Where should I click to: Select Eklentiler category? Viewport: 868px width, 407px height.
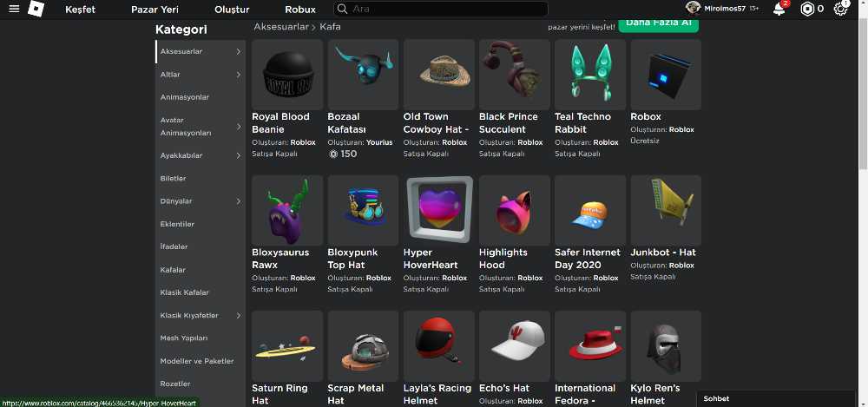tap(177, 224)
